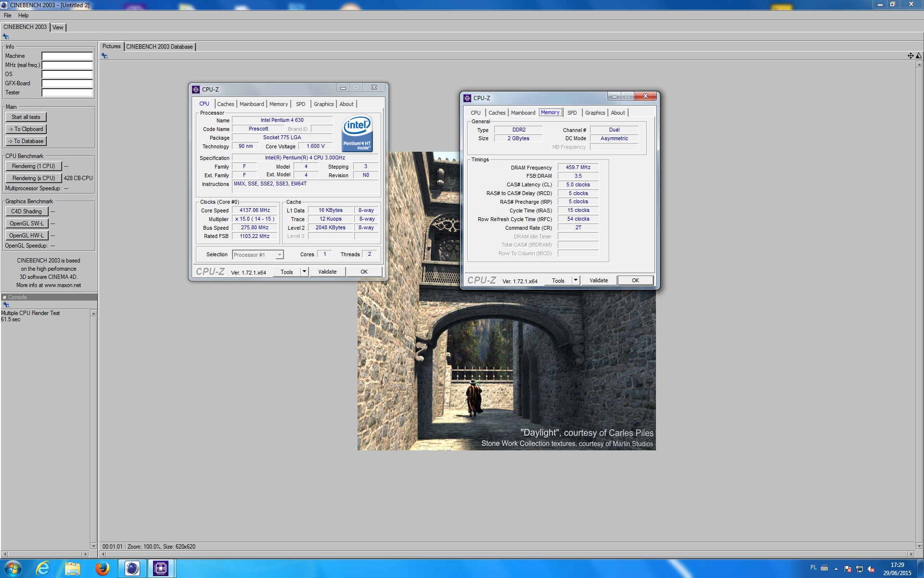Open Windows Explorer folder taskbar icon

point(72,569)
